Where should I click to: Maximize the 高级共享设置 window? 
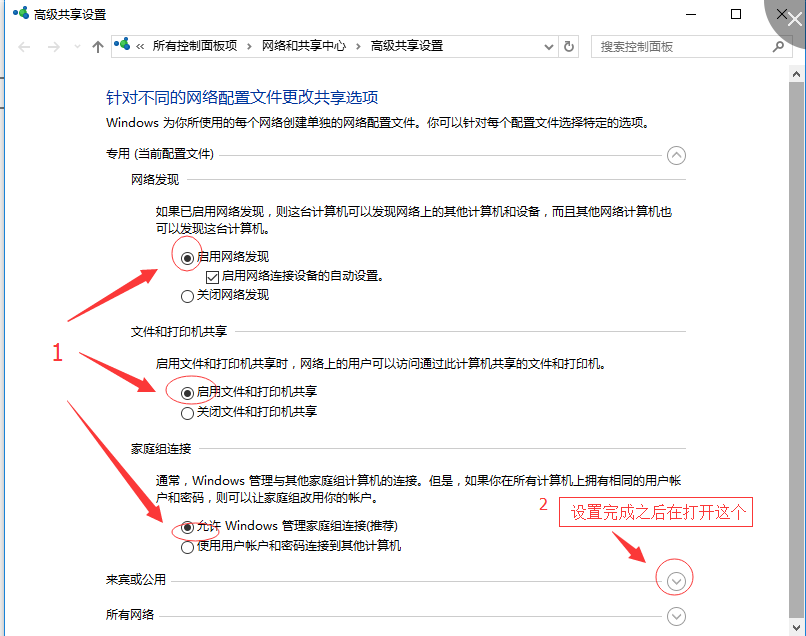coord(736,14)
